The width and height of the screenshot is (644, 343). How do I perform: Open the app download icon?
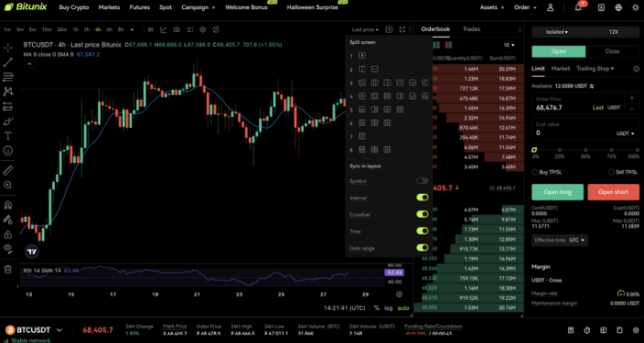coord(601,7)
